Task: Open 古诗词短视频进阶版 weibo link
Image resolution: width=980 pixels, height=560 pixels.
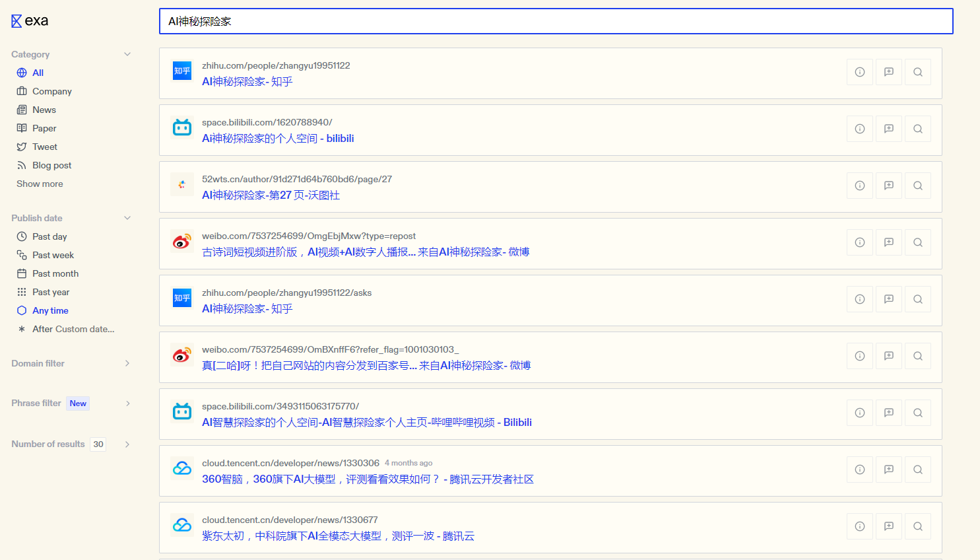Action: (x=366, y=252)
